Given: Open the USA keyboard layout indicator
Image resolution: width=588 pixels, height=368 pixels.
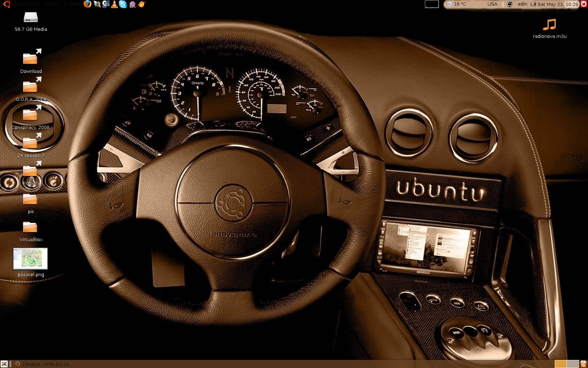Looking at the screenshot, I should [x=492, y=4].
